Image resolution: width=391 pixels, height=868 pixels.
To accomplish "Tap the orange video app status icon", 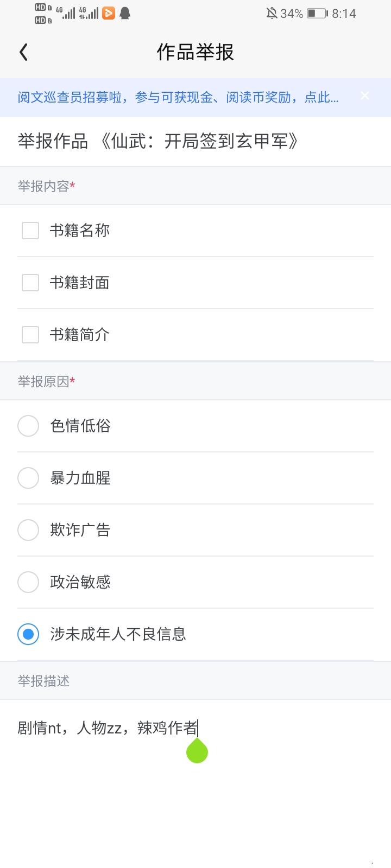I will [109, 13].
